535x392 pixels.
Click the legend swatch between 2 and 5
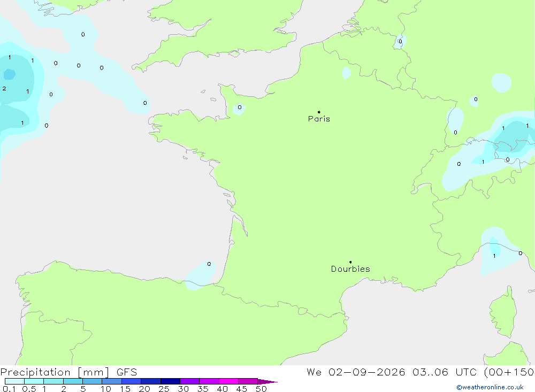click(73, 381)
